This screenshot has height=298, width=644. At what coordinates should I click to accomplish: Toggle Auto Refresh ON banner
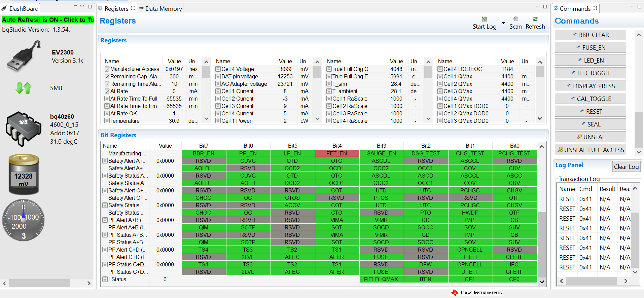coord(47,20)
